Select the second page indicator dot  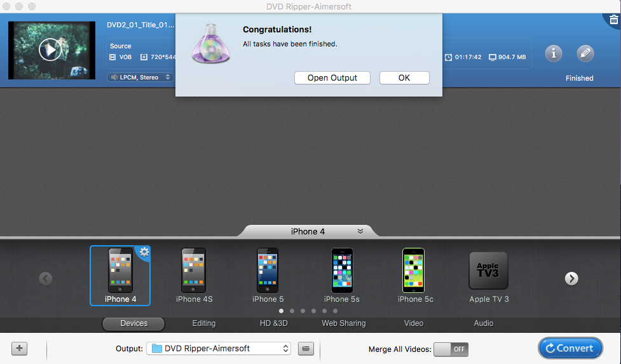[x=292, y=311]
